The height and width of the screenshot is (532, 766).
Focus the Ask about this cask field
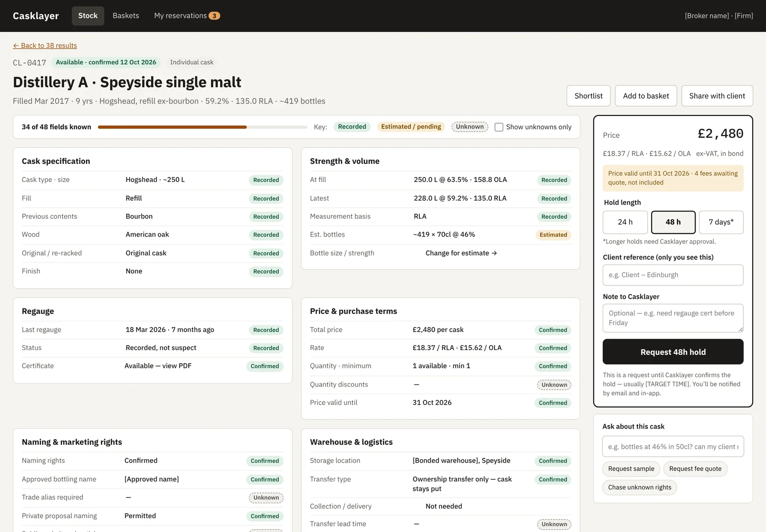[x=673, y=447]
